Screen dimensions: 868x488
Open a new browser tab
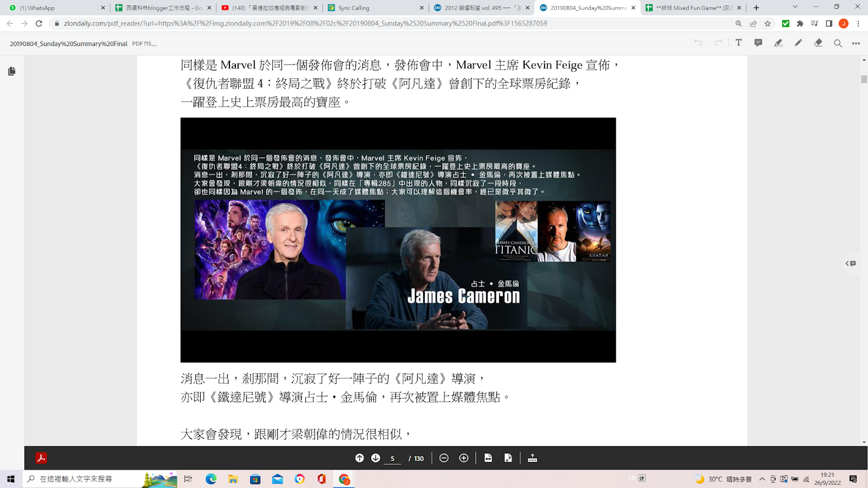(756, 8)
